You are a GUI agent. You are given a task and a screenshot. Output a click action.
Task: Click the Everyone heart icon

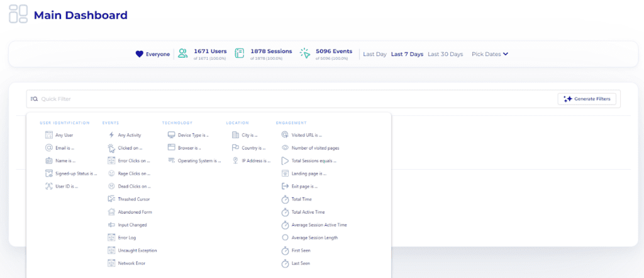coord(140,54)
